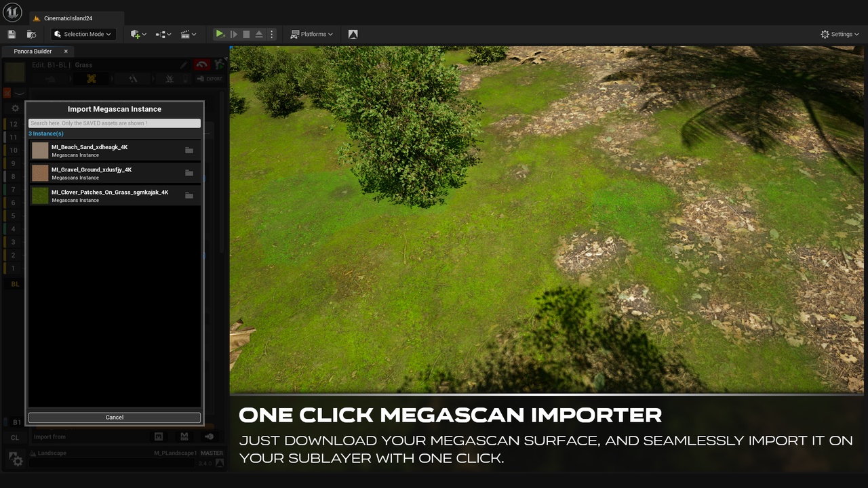Click the Clover Patches grass thumbnail
Viewport: 868px width, 488px height.
[x=40, y=196]
